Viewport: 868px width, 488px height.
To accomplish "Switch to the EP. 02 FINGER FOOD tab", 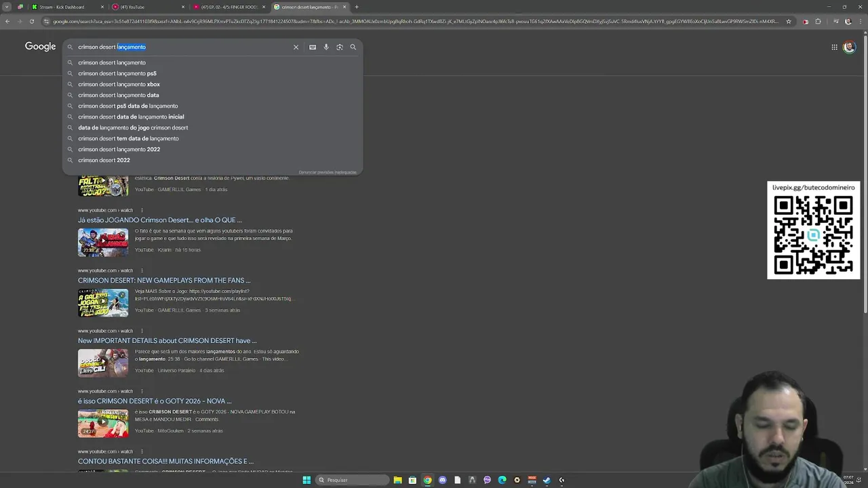I will 229,7.
